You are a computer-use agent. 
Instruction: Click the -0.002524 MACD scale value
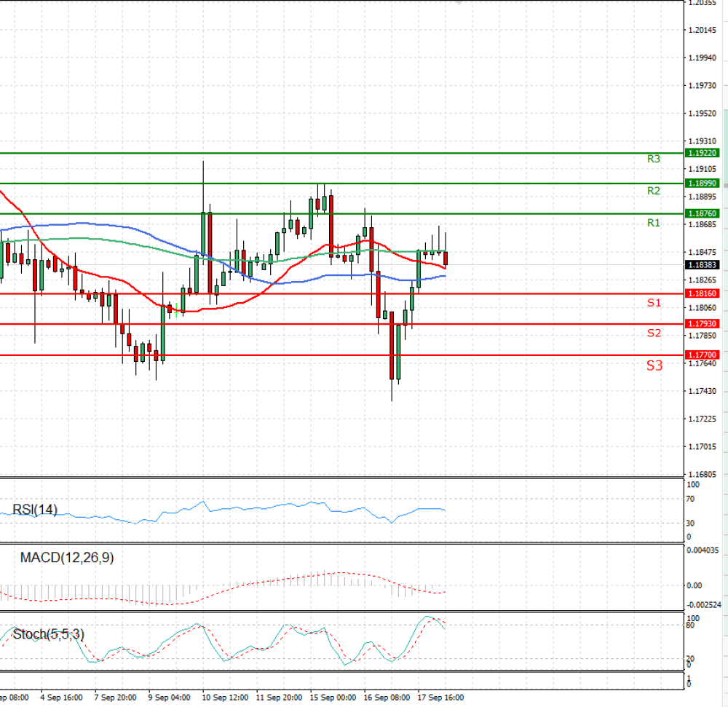point(704,605)
